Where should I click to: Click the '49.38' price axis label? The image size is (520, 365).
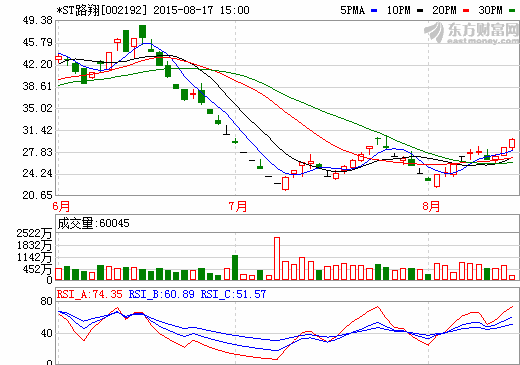tap(37, 21)
